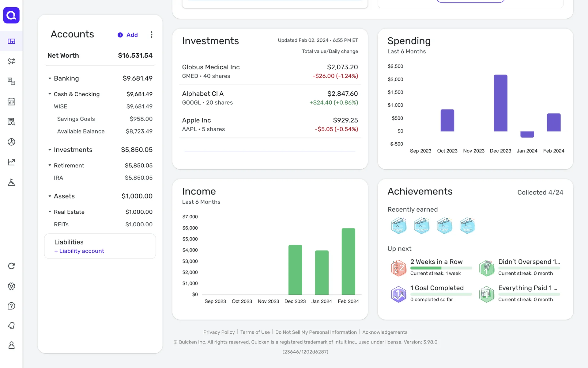
Task: Open the Privacy Policy link
Action: tap(219, 332)
